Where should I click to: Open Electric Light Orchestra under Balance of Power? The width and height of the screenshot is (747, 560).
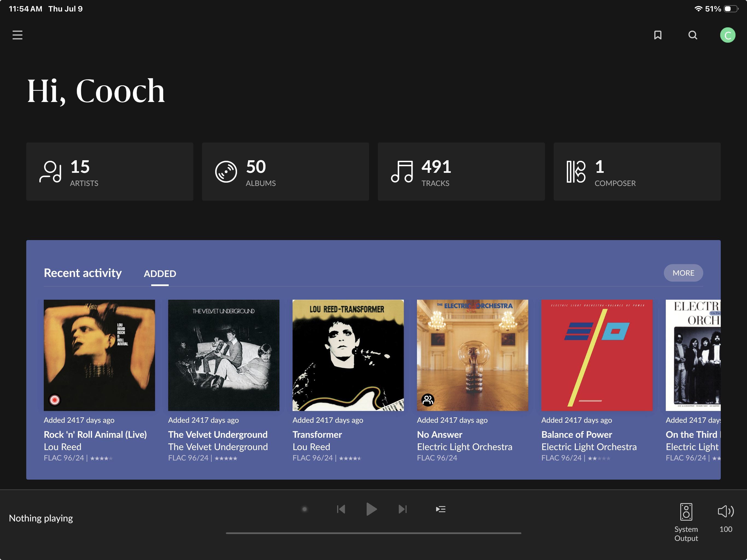[x=589, y=447]
